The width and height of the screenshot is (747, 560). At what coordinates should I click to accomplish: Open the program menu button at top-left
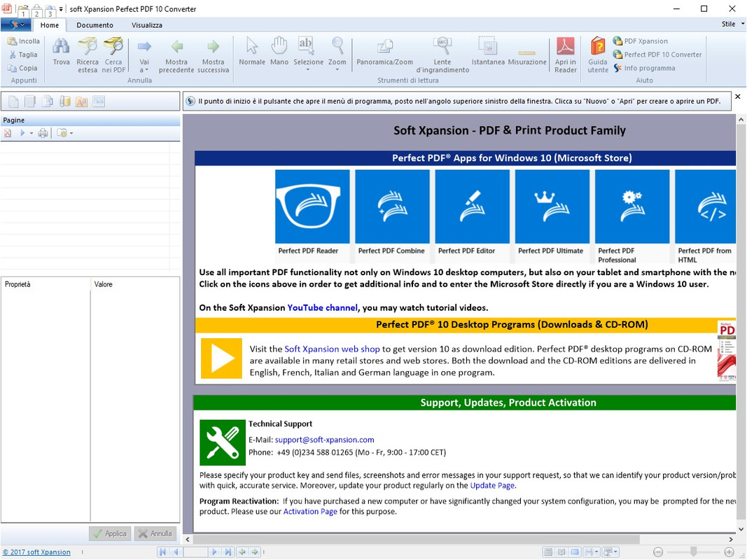[15, 24]
